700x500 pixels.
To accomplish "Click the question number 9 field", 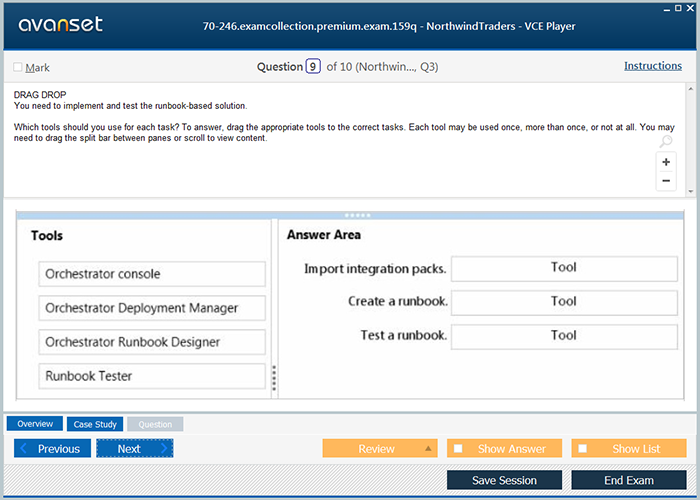I will tap(313, 67).
